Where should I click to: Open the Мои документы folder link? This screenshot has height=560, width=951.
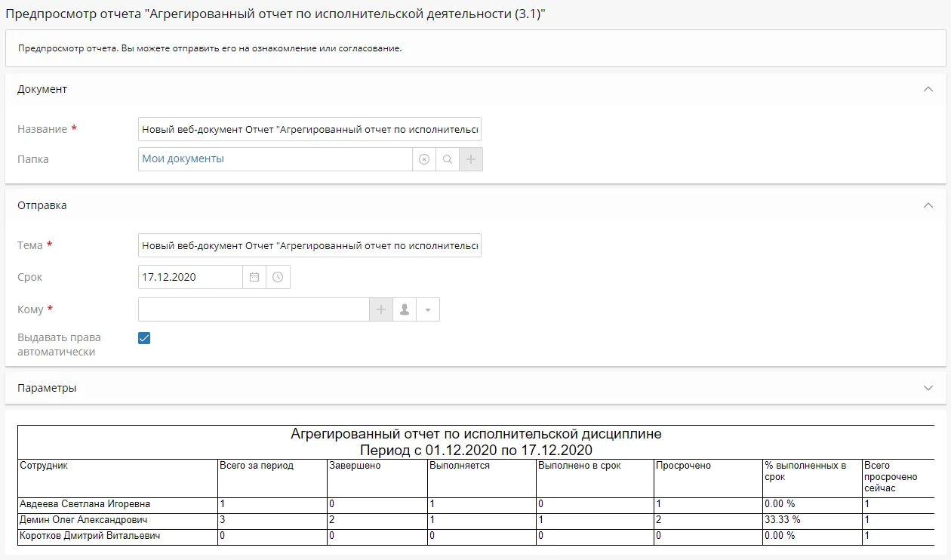click(x=183, y=158)
